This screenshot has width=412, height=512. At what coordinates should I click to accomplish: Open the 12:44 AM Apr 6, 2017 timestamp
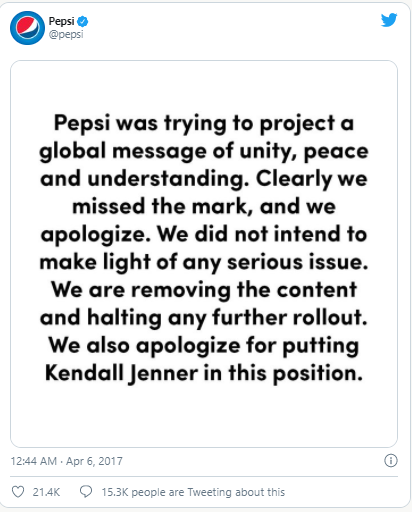click(x=67, y=461)
